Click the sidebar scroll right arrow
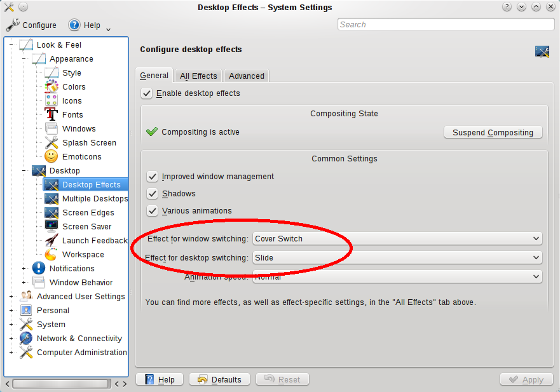Image resolution: width=560 pixels, height=392 pixels. pos(125,384)
